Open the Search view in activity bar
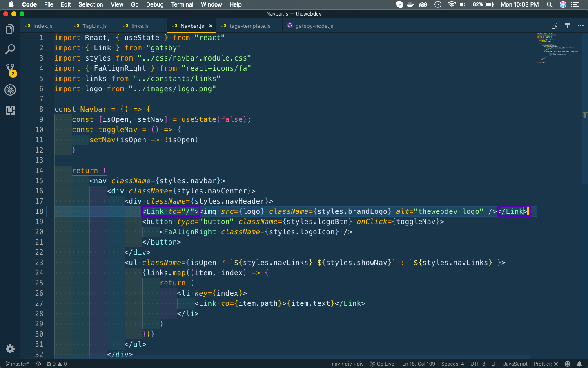This screenshot has width=588, height=368. pos(10,49)
